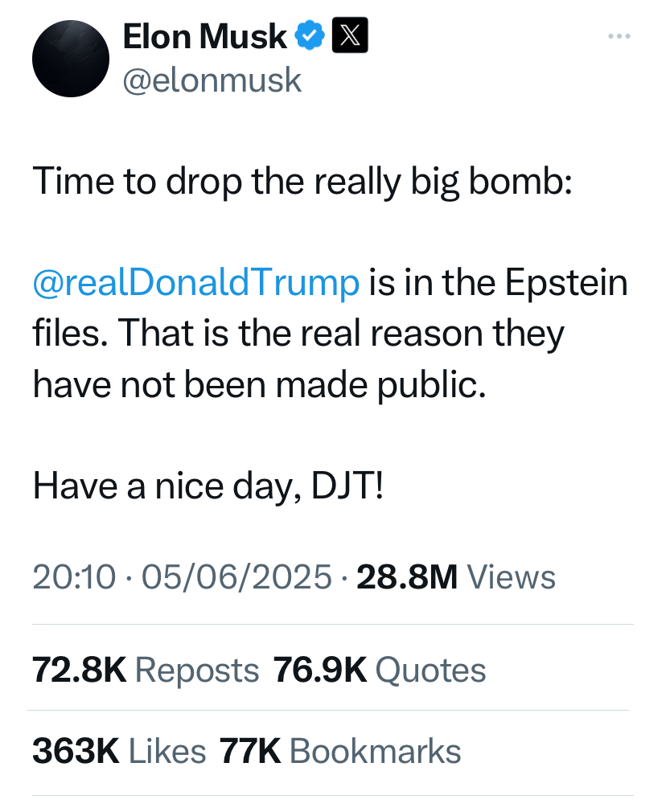Open the three-dot more options menu
Screen dimensions: 666x812
click(x=619, y=36)
